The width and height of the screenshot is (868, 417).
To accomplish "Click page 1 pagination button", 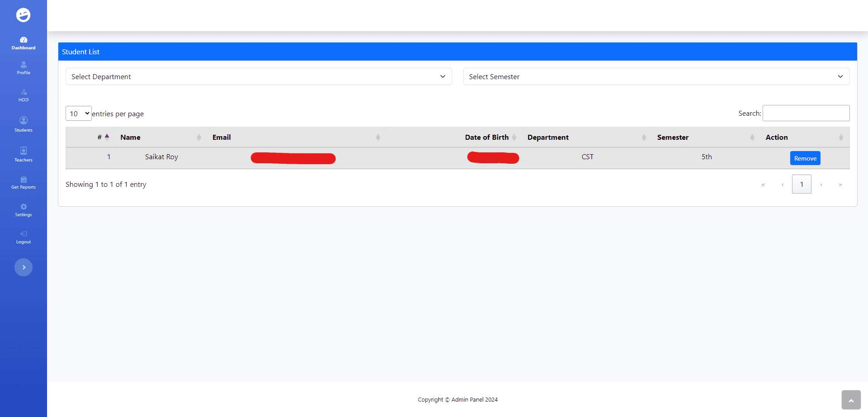I will pyautogui.click(x=802, y=184).
